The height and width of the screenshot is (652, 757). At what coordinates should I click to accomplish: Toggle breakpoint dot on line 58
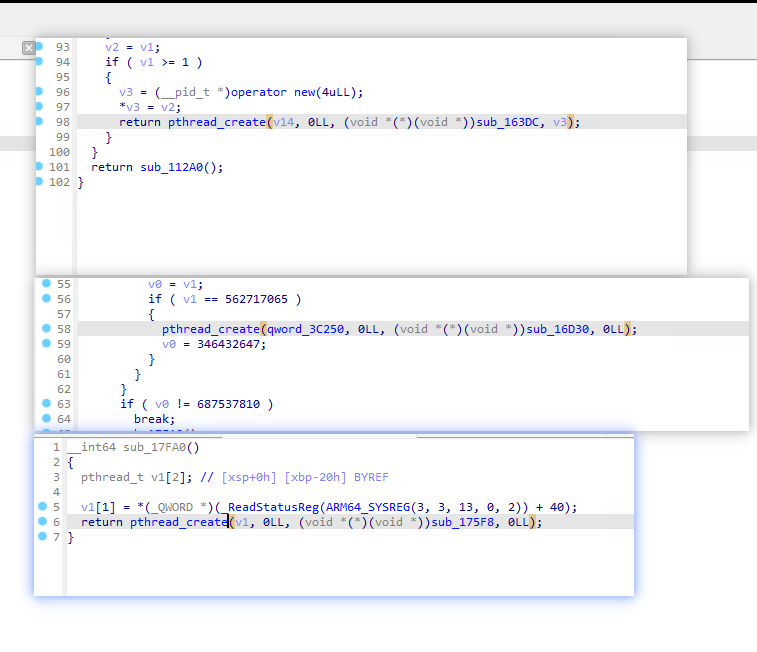(x=46, y=328)
